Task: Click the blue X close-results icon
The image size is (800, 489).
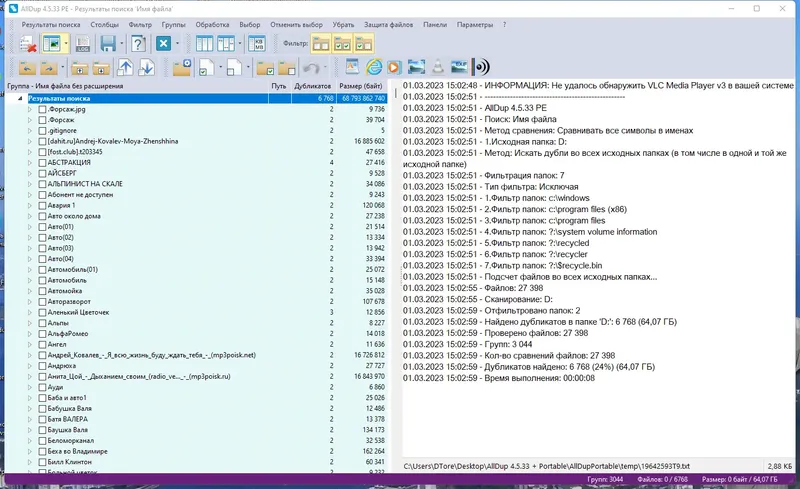Action: [163, 44]
